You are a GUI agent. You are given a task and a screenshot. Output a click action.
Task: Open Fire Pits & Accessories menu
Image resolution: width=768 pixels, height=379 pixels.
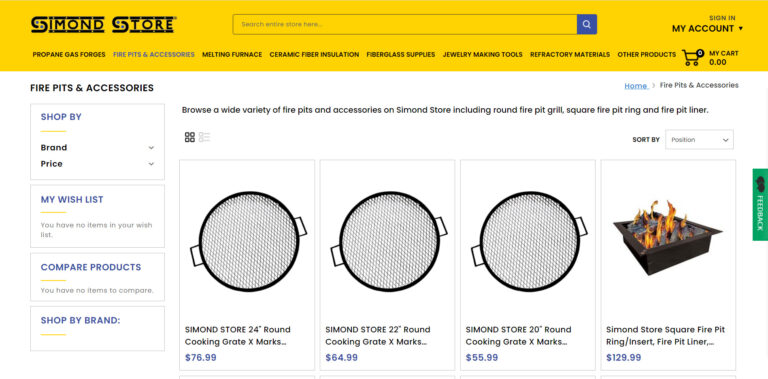[x=154, y=54]
